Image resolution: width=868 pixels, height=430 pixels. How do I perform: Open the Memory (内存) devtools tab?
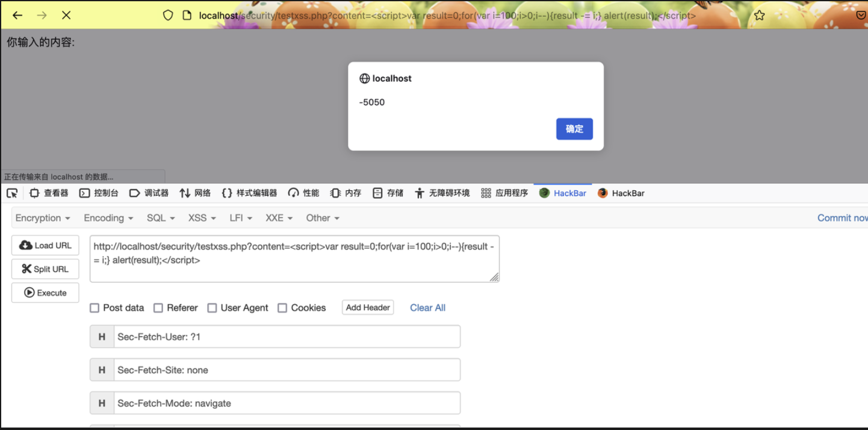coord(346,193)
